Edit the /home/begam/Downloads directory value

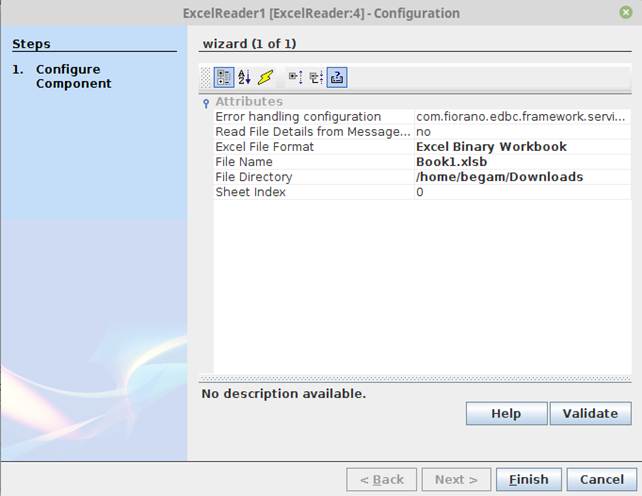point(522,177)
